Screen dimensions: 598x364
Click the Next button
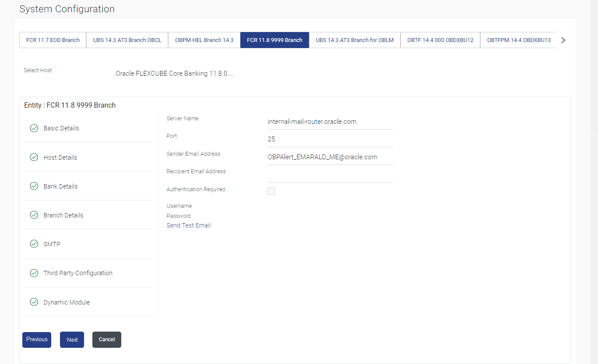pos(72,339)
